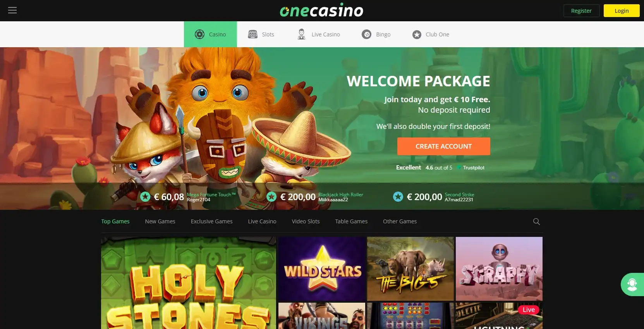Open the hamburger menu icon
This screenshot has height=329, width=644.
tap(12, 10)
